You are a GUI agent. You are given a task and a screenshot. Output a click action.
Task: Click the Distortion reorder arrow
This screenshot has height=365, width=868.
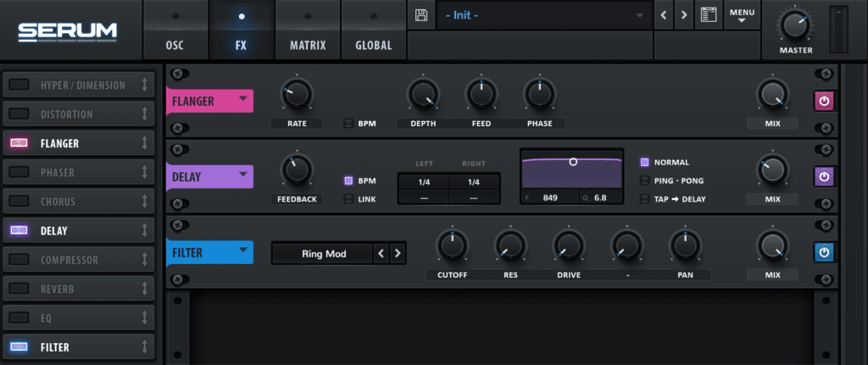[x=144, y=114]
